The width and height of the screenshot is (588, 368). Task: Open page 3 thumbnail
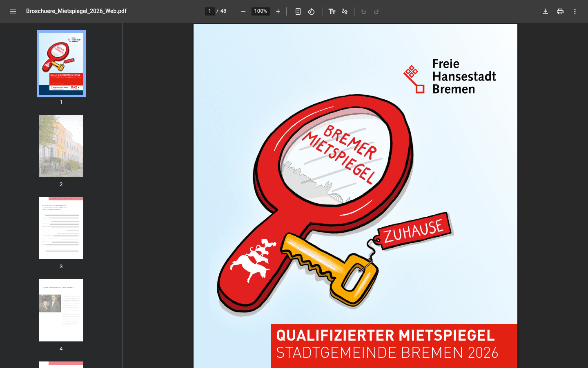61,228
